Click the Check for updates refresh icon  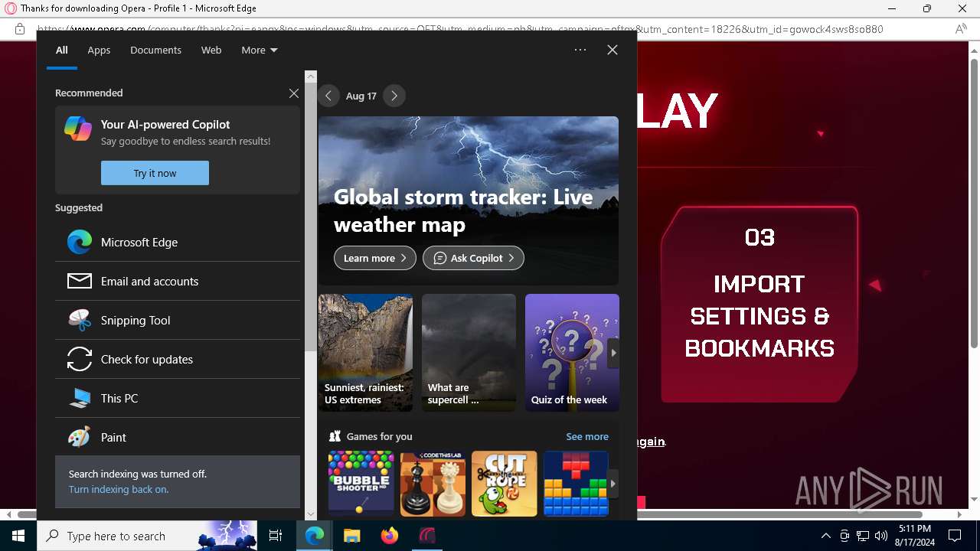click(x=80, y=359)
